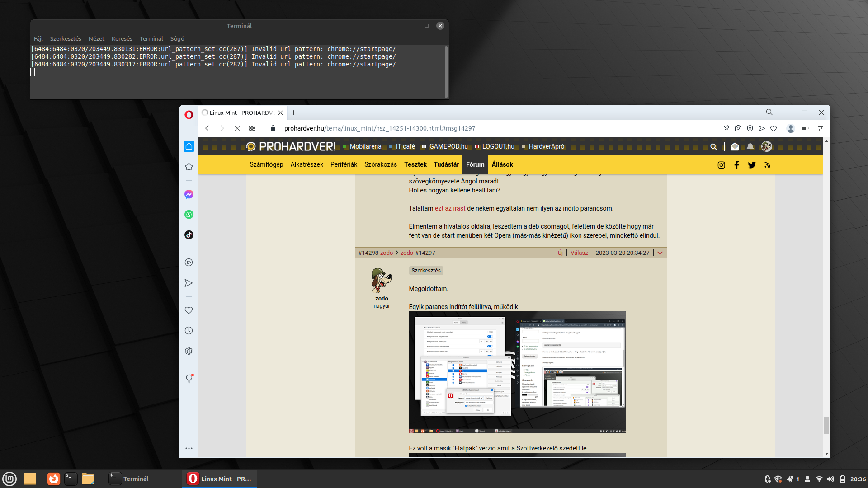Click the Szerkesztés edit button
This screenshot has width=868, height=488.
[426, 271]
